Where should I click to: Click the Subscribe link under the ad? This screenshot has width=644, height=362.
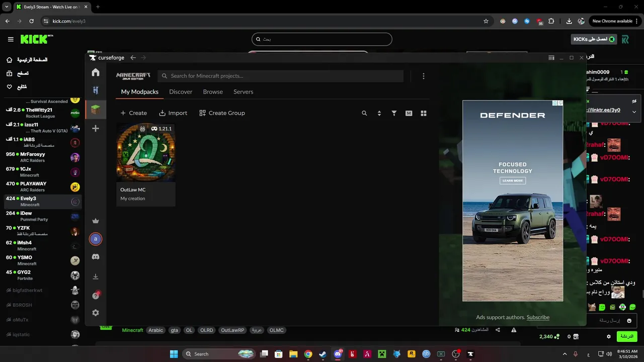(x=538, y=317)
